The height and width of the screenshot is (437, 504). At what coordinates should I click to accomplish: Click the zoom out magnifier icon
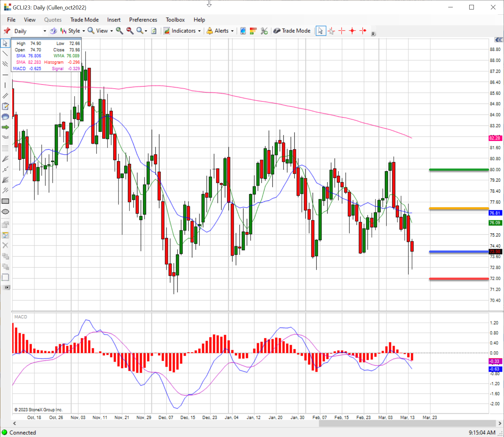130,31
